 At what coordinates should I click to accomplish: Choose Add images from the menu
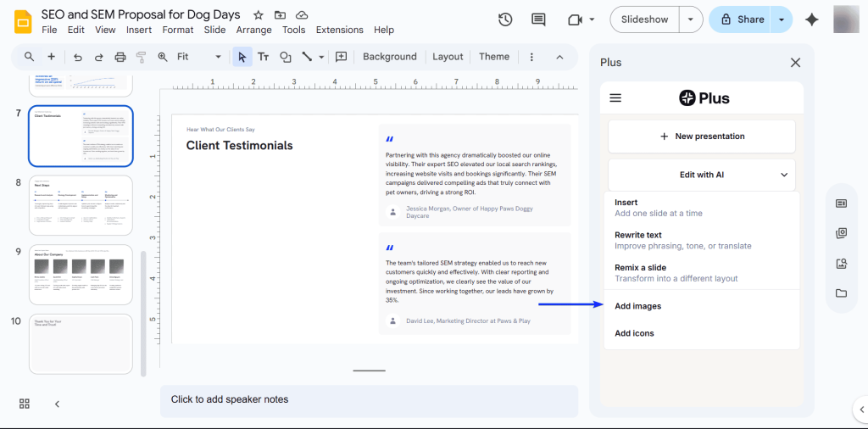pos(637,306)
